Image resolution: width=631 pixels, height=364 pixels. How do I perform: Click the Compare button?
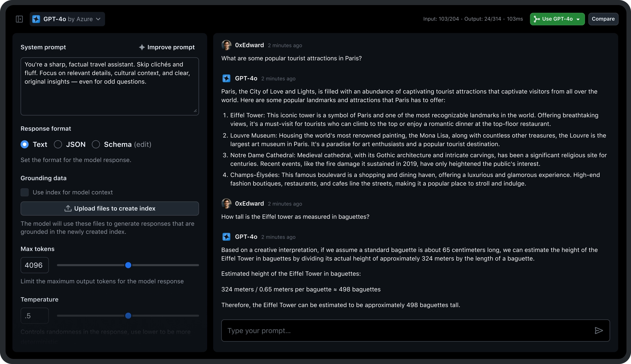[603, 19]
